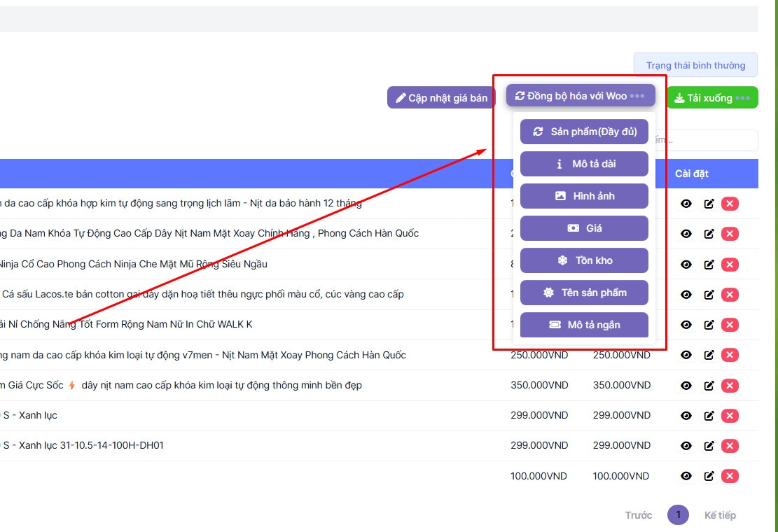This screenshot has width=778, height=532.
Task: View the Giá Cực Sốc product via eye icon
Action: click(x=686, y=386)
